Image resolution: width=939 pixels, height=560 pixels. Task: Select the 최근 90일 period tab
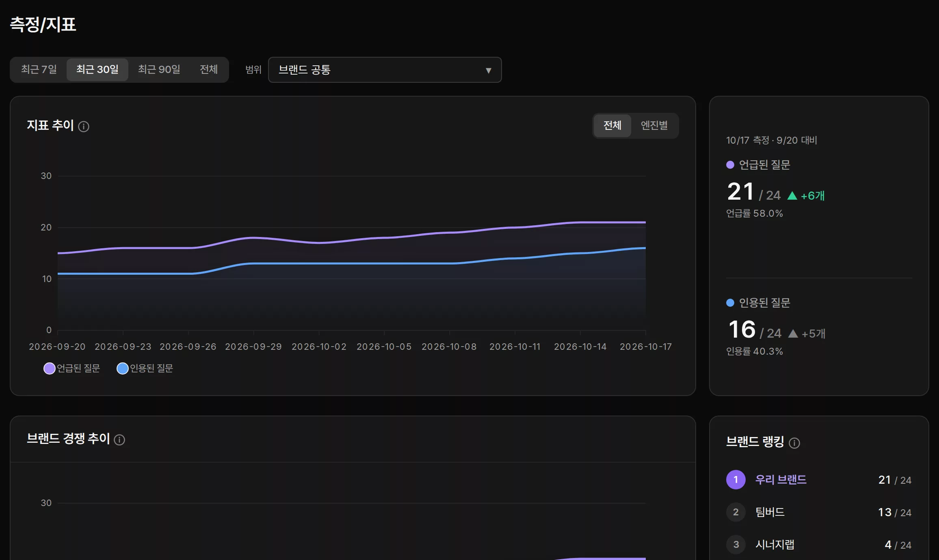pyautogui.click(x=159, y=69)
